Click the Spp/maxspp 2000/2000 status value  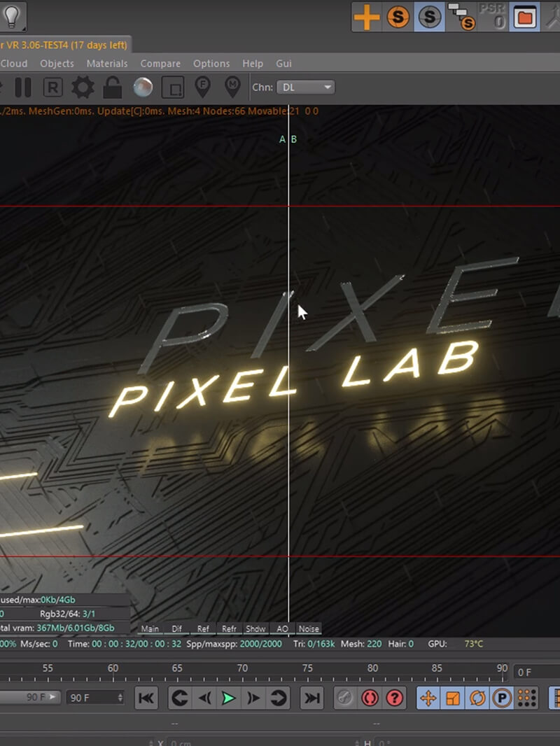tap(260, 644)
